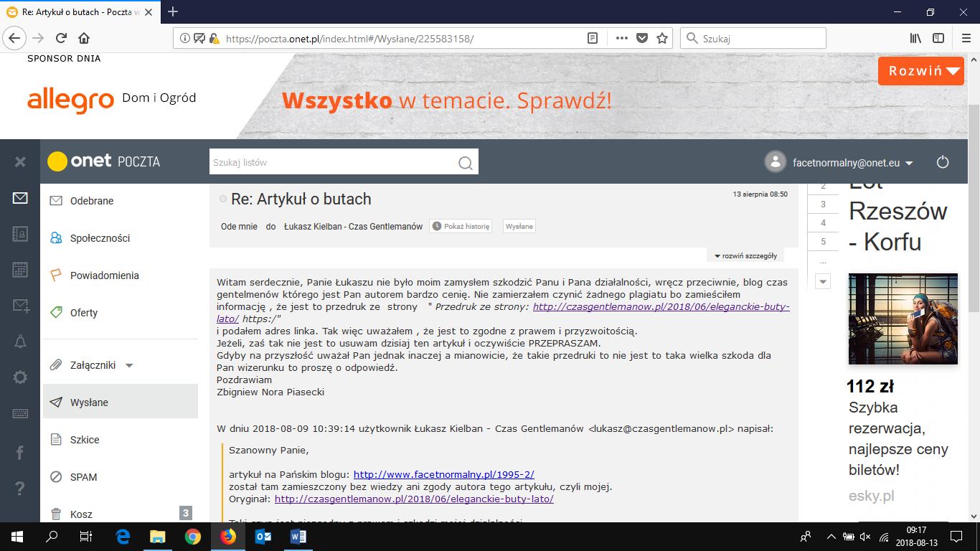The image size is (980, 551).
Task: Click recipient Łukasz Kielban - Czas Gentlemanów
Action: coord(353,226)
